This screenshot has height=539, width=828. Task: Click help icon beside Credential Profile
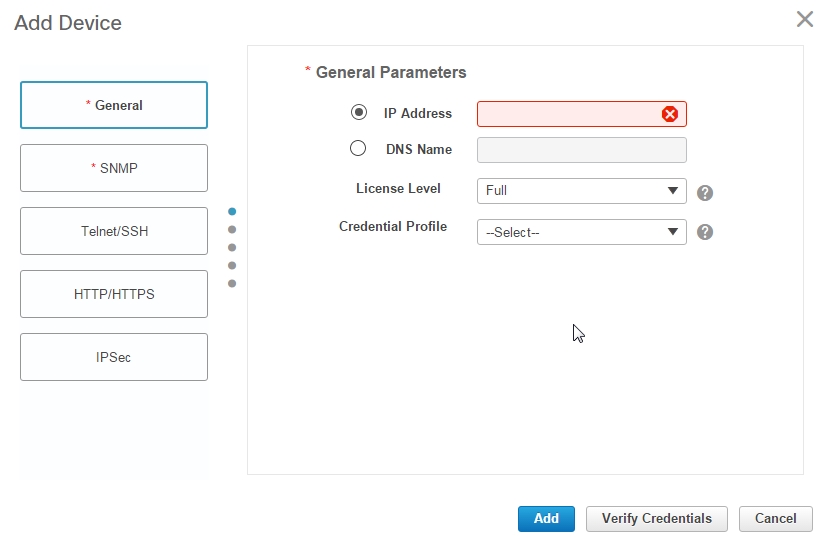point(705,232)
